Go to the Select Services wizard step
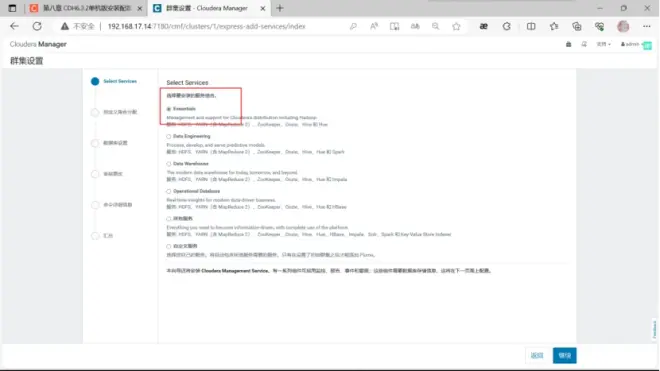 point(120,81)
